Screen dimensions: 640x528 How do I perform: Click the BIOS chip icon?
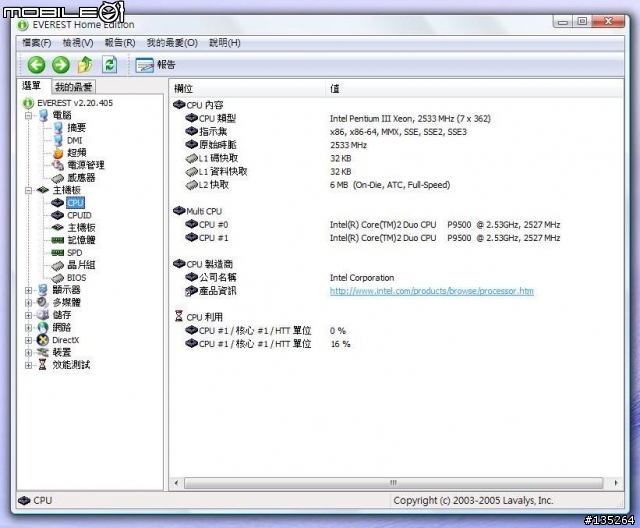[58, 278]
